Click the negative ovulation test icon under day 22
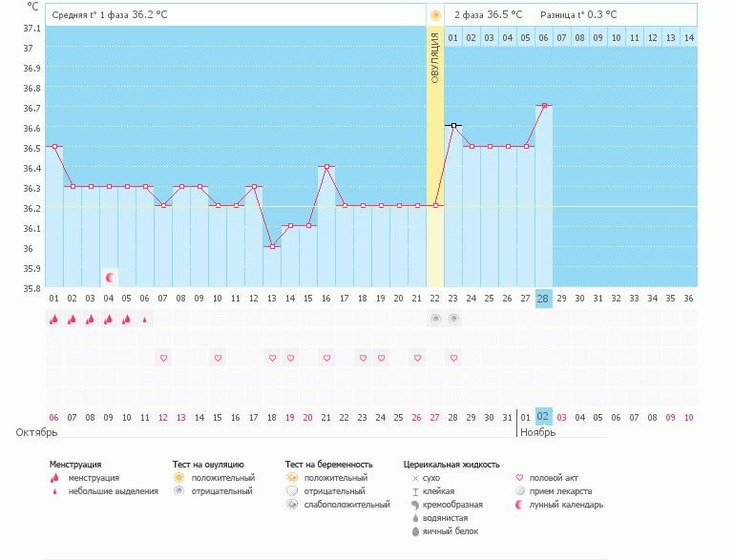The height and width of the screenshot is (560, 734). [x=435, y=320]
